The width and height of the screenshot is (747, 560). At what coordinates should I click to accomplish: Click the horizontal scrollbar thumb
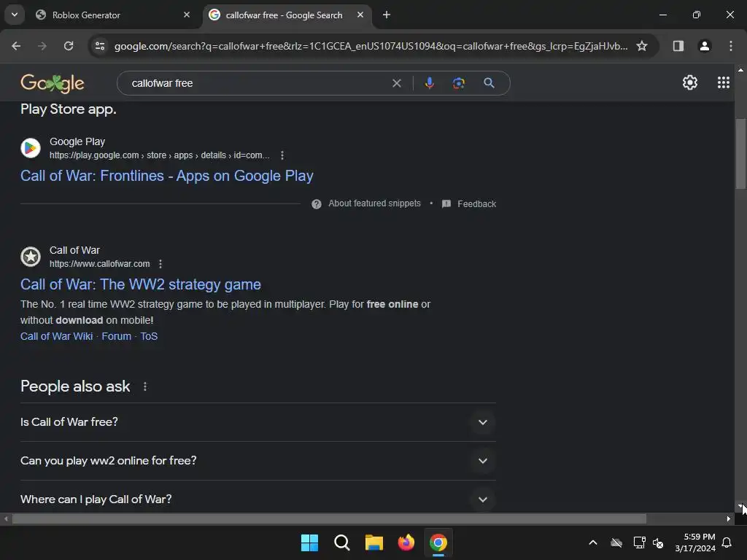point(329,518)
